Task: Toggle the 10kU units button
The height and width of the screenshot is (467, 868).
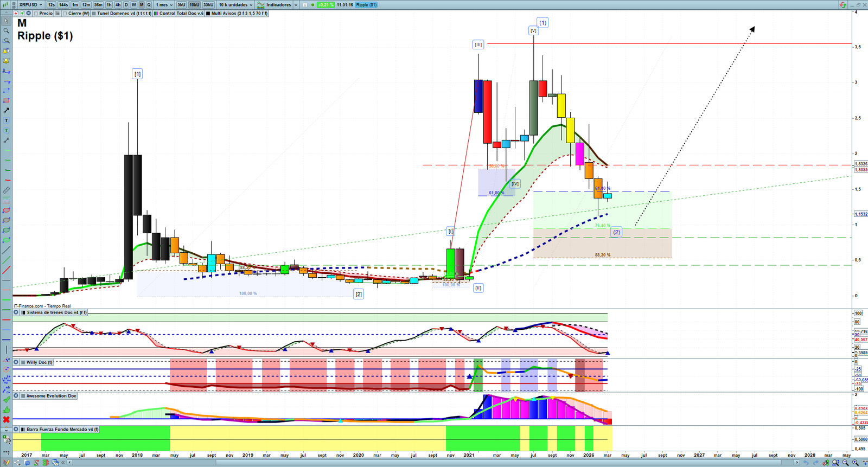Action: point(194,5)
